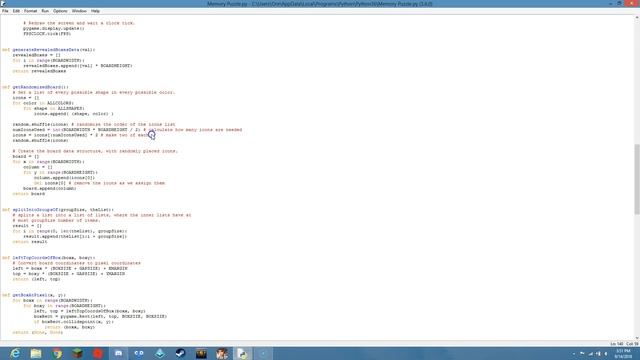Click the 'def leftTopCoordsOfBox' definition line
Viewport: 640px width, 360px height.
click(49, 258)
